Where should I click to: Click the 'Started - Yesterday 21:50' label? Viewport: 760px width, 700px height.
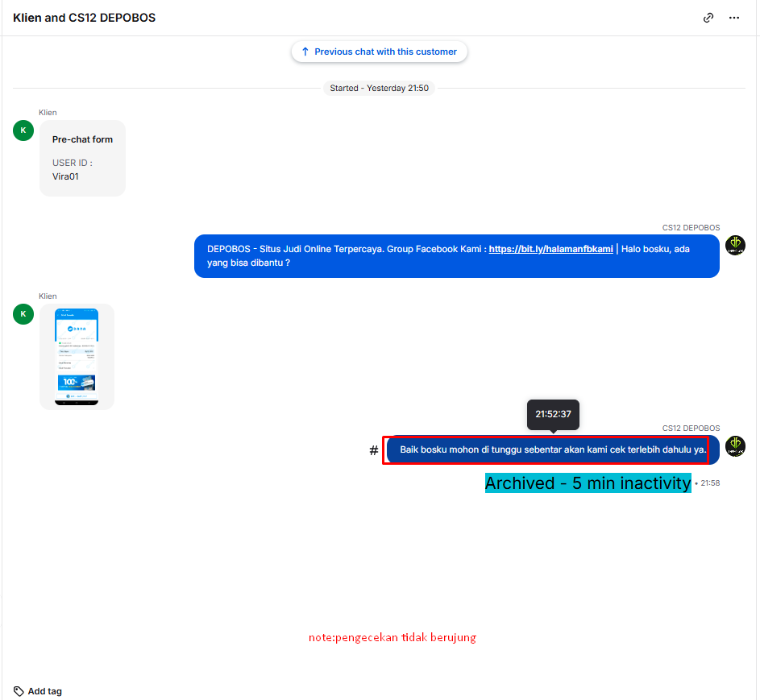[x=379, y=88]
